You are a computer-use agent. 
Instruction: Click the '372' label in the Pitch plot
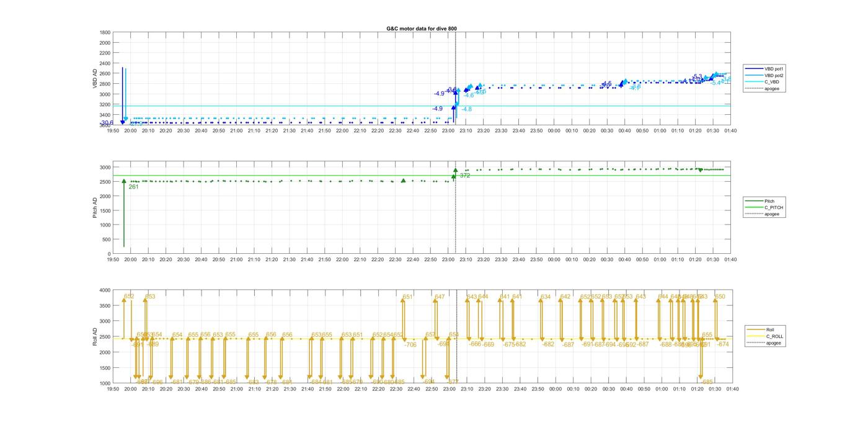coord(465,176)
